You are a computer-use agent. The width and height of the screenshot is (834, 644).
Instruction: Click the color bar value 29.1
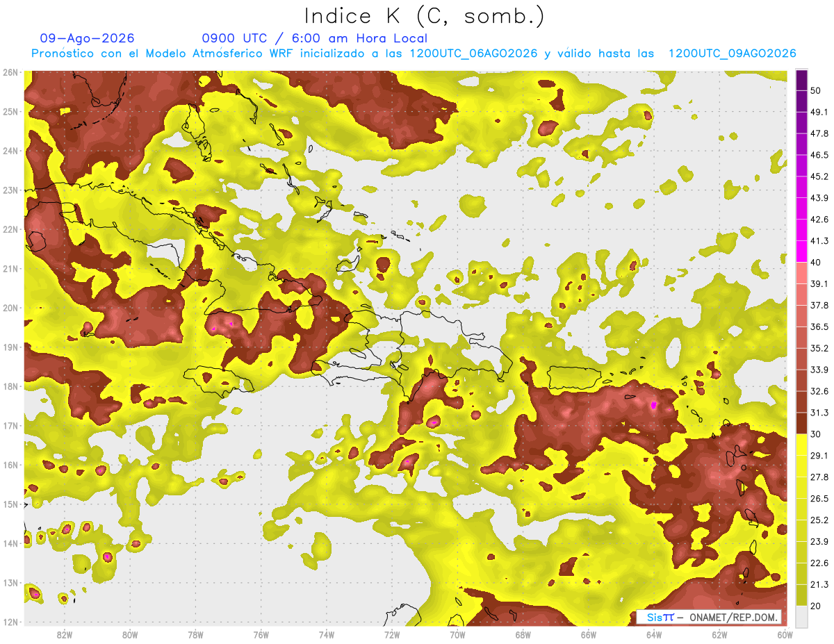[819, 456]
